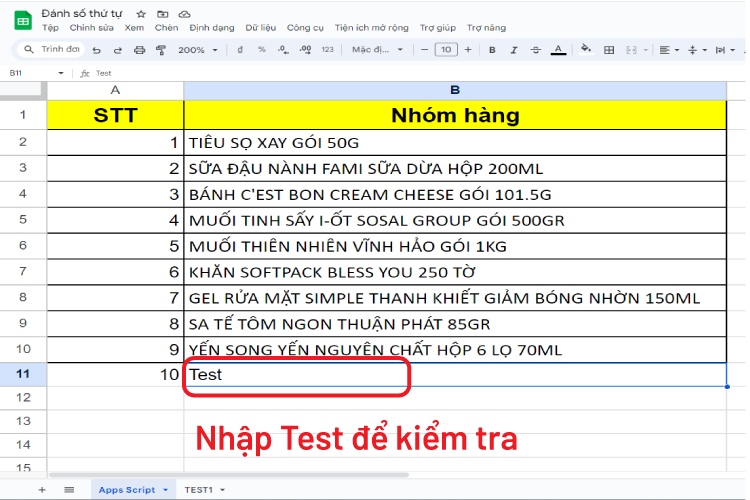
Task: Toggle italic formatting
Action: pyautogui.click(x=514, y=50)
